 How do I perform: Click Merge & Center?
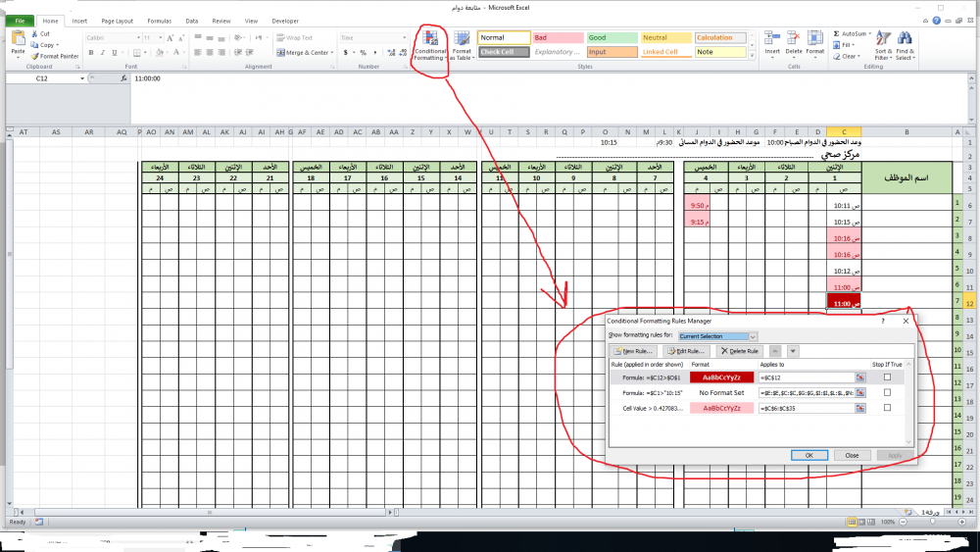303,53
